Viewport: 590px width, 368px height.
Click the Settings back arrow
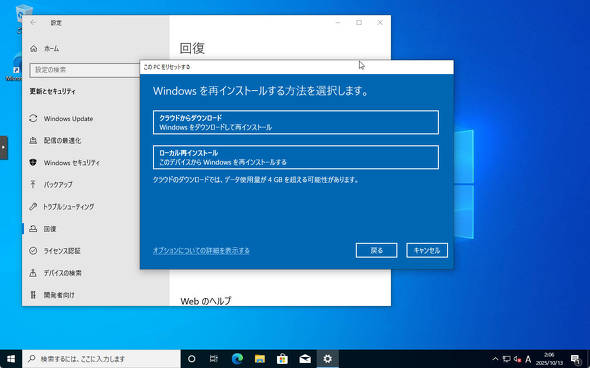click(33, 23)
